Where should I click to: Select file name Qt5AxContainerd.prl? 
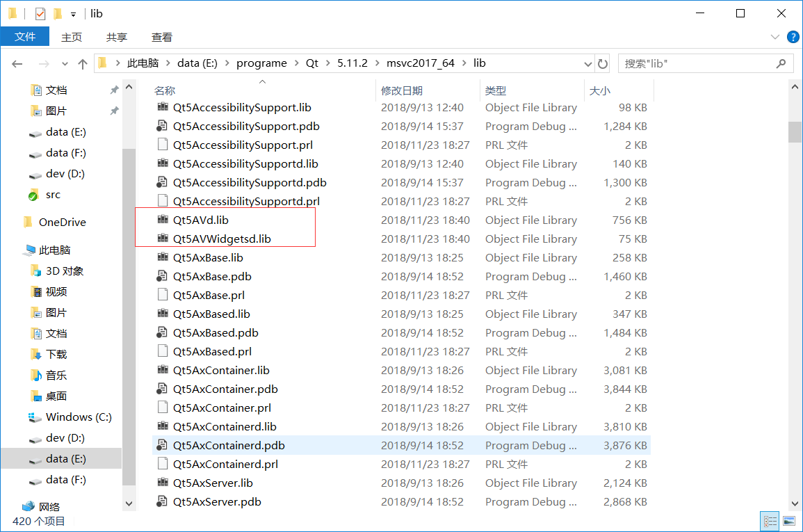(225, 464)
